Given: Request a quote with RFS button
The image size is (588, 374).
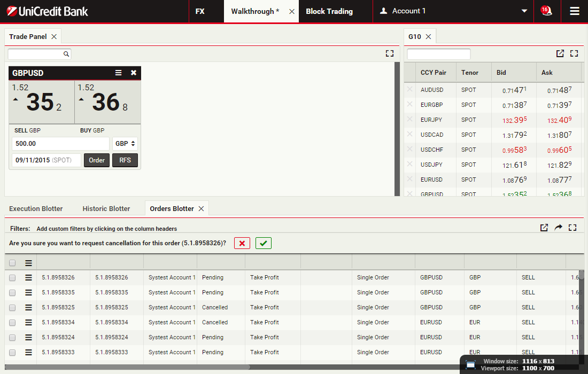Looking at the screenshot, I should 125,160.
